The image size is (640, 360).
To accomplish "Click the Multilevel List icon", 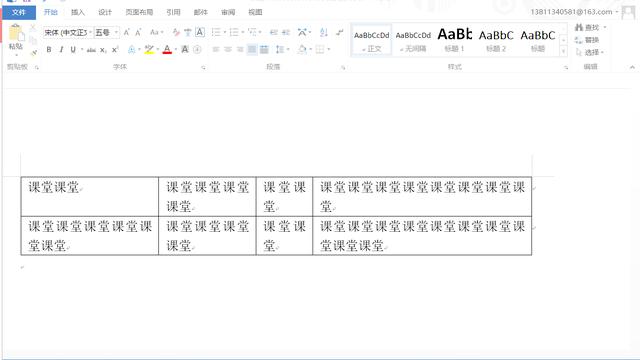I will [252, 32].
